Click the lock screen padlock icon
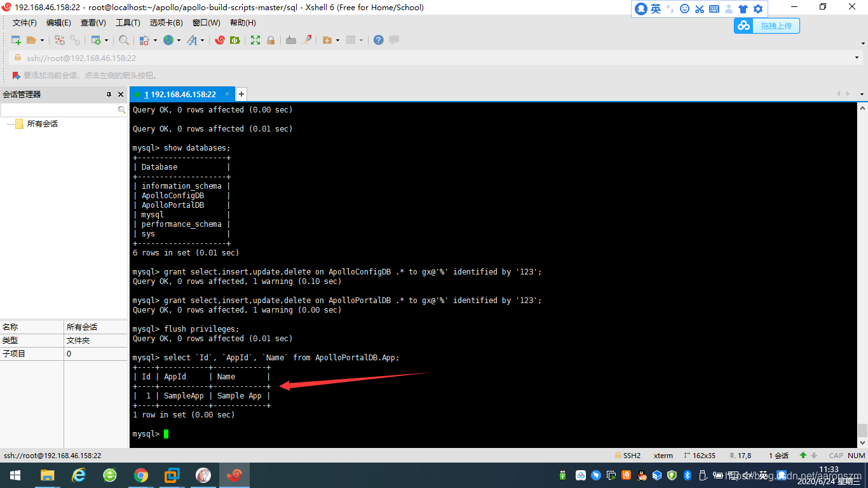Viewport: 868px width, 488px height. click(x=271, y=40)
